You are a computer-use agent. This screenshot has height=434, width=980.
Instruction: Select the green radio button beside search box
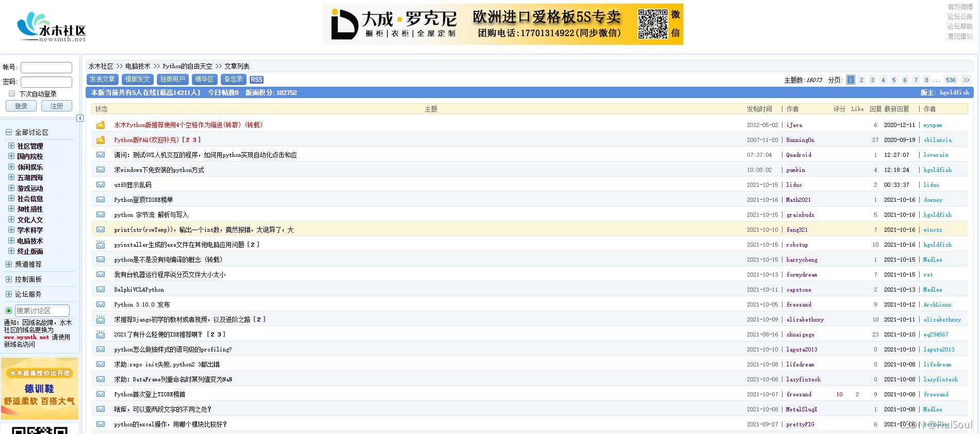click(8, 311)
